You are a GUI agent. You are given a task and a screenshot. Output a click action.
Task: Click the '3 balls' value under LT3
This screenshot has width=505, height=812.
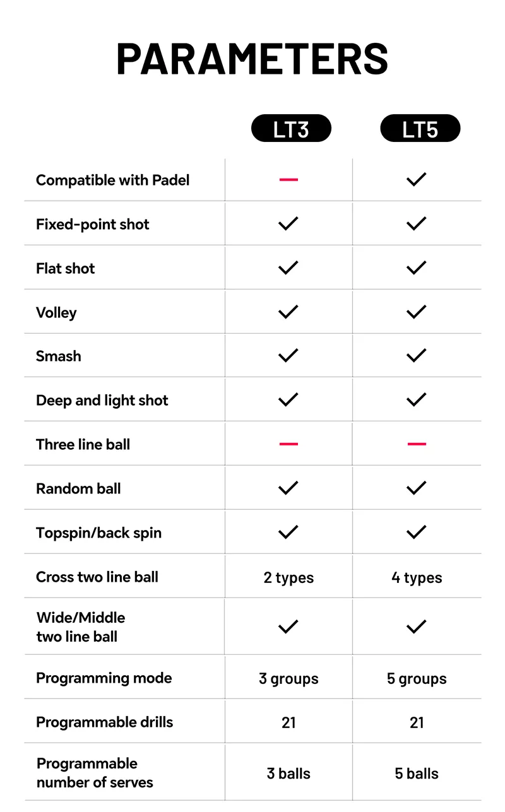[x=288, y=774]
